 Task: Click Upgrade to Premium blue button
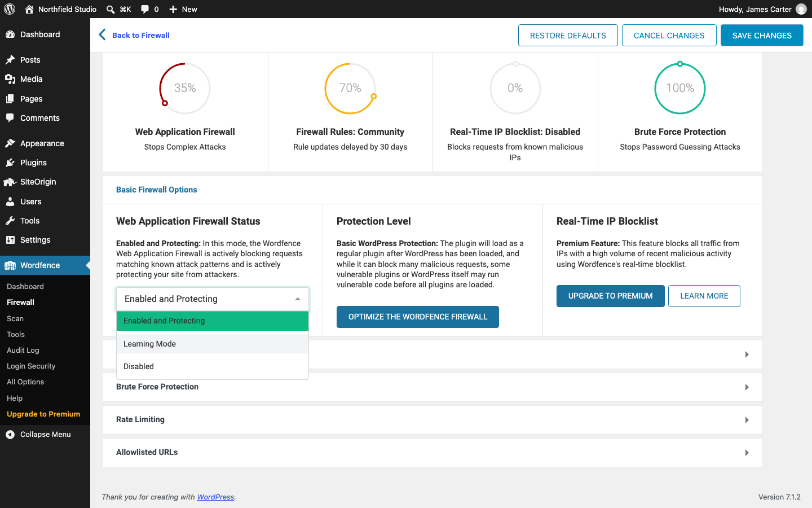click(611, 296)
